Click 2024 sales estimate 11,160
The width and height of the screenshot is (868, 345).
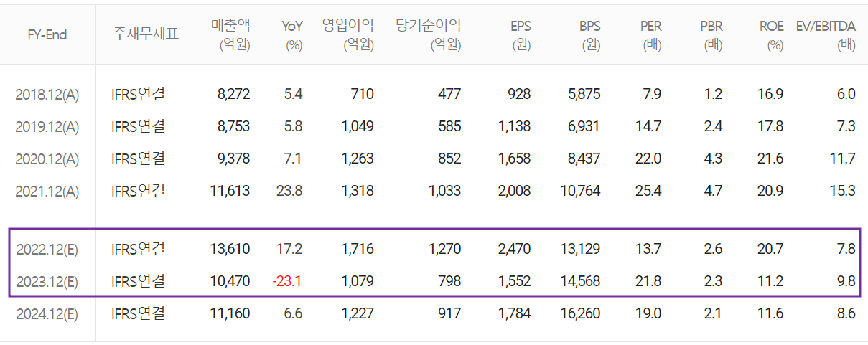click(x=230, y=313)
